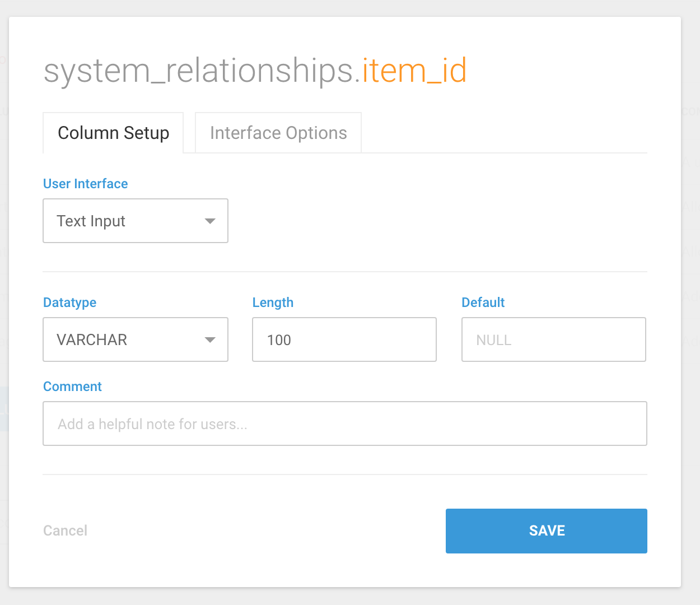Click the Datatype label

(x=69, y=302)
